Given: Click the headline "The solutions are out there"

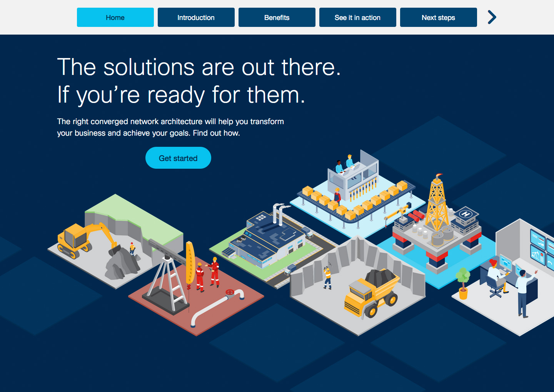Looking at the screenshot, I should click(x=199, y=67).
